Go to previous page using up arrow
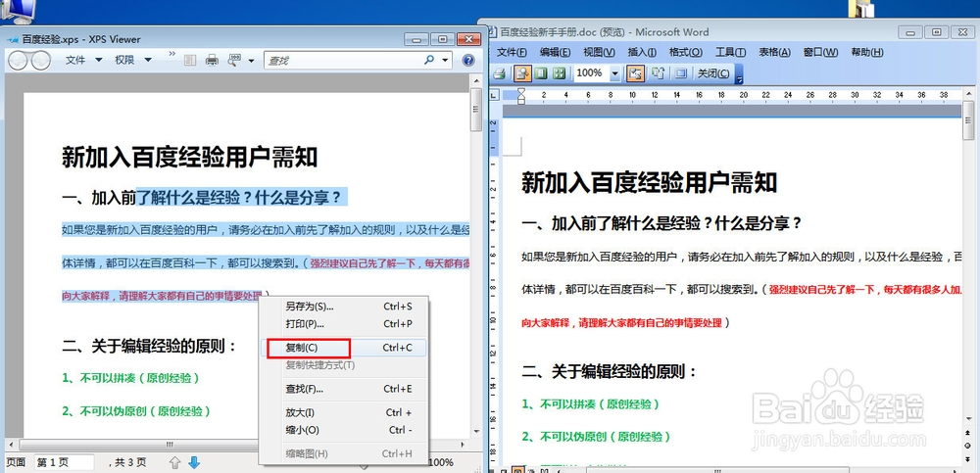This screenshot has width=980, height=473. pos(175,462)
